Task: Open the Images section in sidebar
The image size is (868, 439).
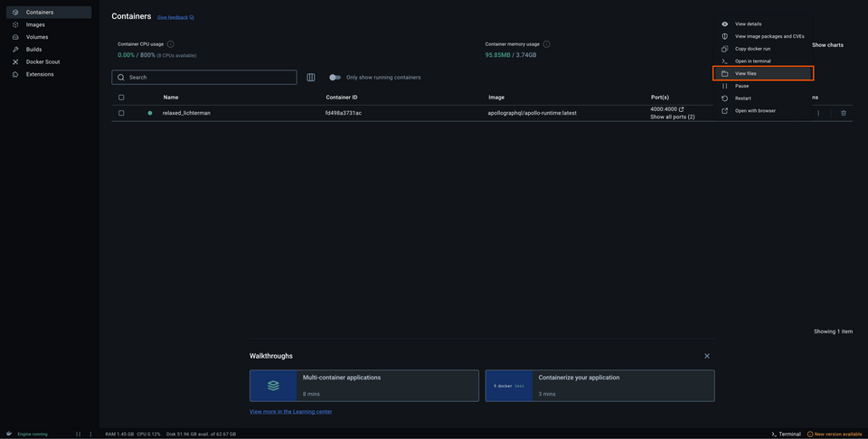Action: 35,24
